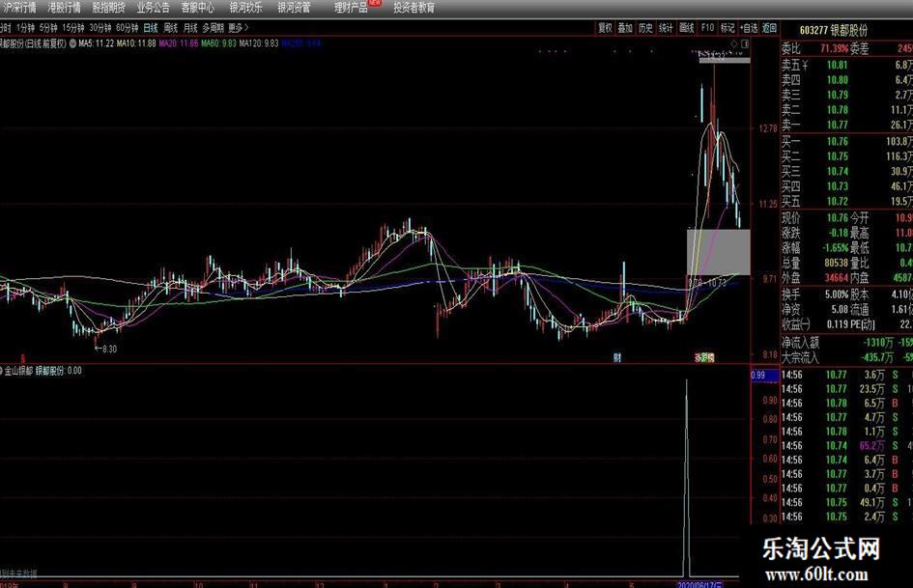Click the 卖一 ask price 10.77
The height and width of the screenshot is (588, 913).
pyautogui.click(x=838, y=125)
